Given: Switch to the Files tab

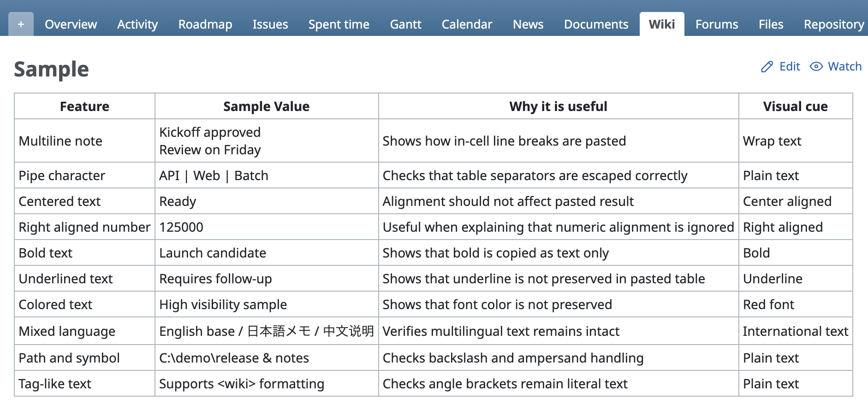Looking at the screenshot, I should point(771,24).
